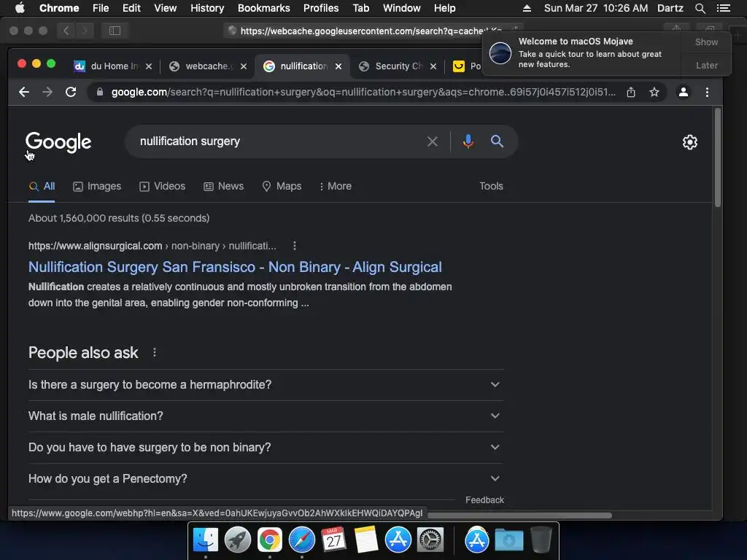
Task: Click the Google logo
Action: pos(58,142)
